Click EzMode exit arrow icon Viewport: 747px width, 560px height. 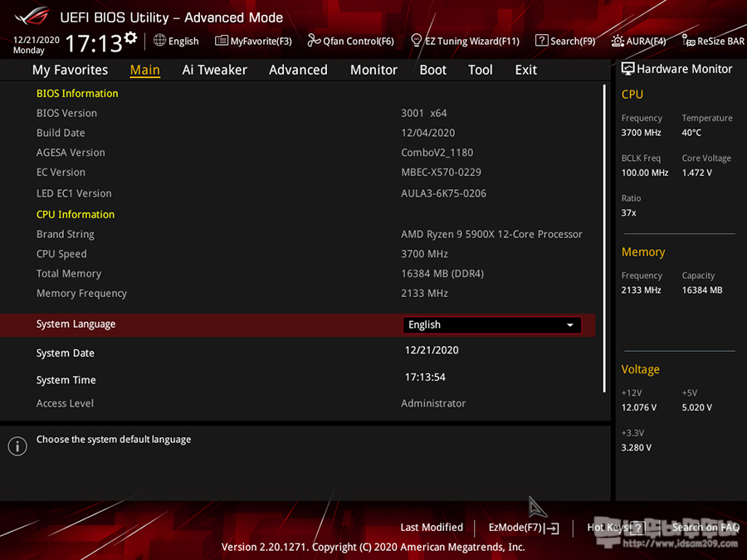[x=552, y=528]
